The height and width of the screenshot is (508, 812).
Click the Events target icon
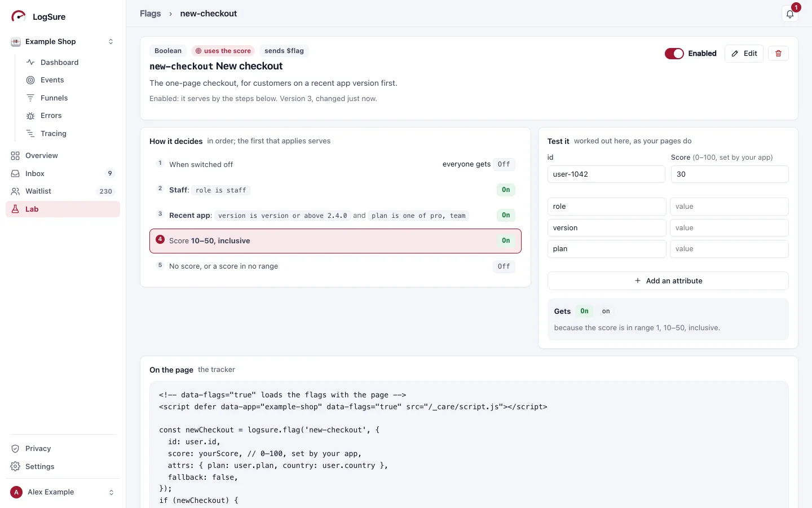coord(30,80)
